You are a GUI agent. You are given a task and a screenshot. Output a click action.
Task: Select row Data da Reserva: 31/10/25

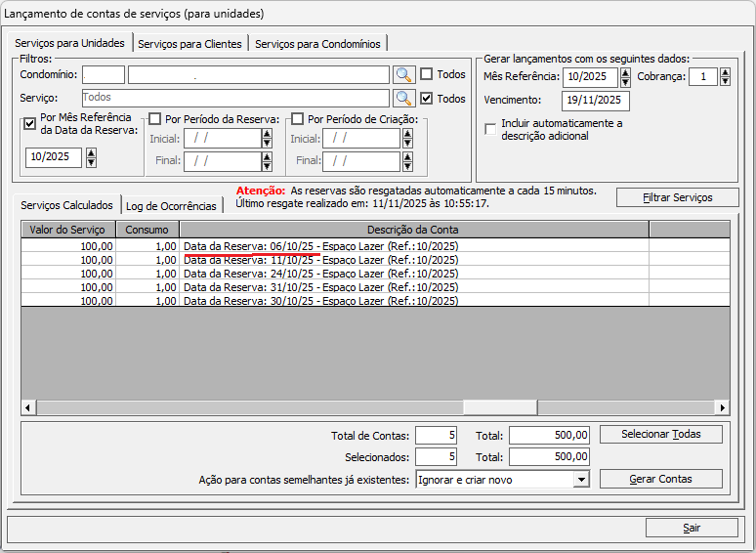click(x=375, y=287)
